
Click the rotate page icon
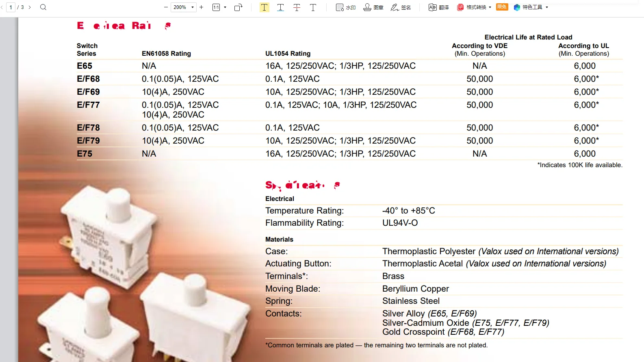click(x=239, y=7)
